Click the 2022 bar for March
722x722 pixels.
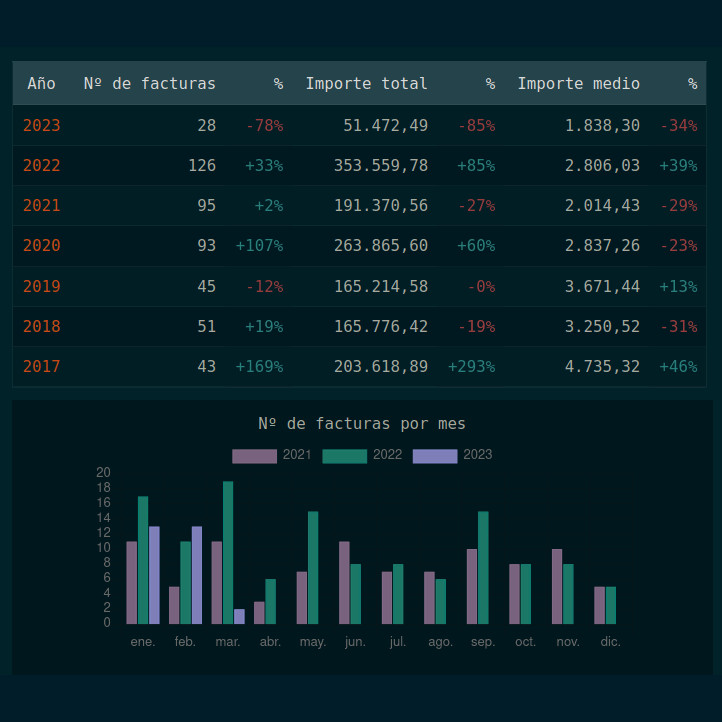pyautogui.click(x=228, y=552)
